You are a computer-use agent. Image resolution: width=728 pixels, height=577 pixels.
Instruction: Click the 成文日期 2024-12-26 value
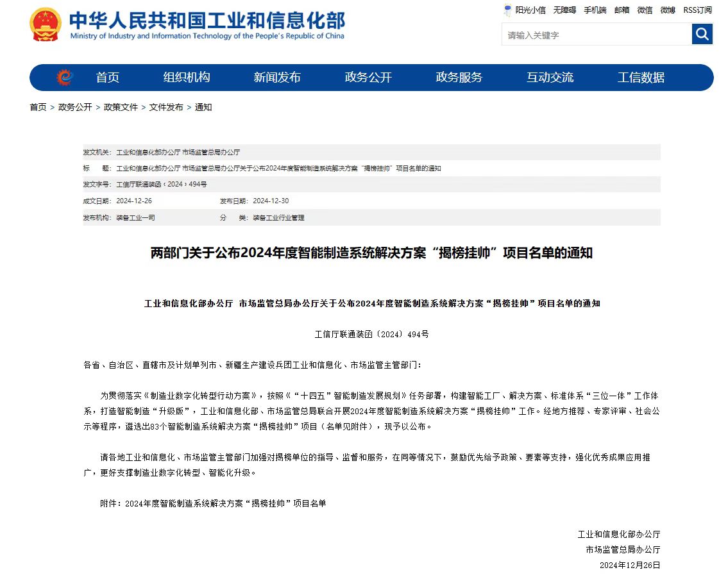[x=133, y=201]
